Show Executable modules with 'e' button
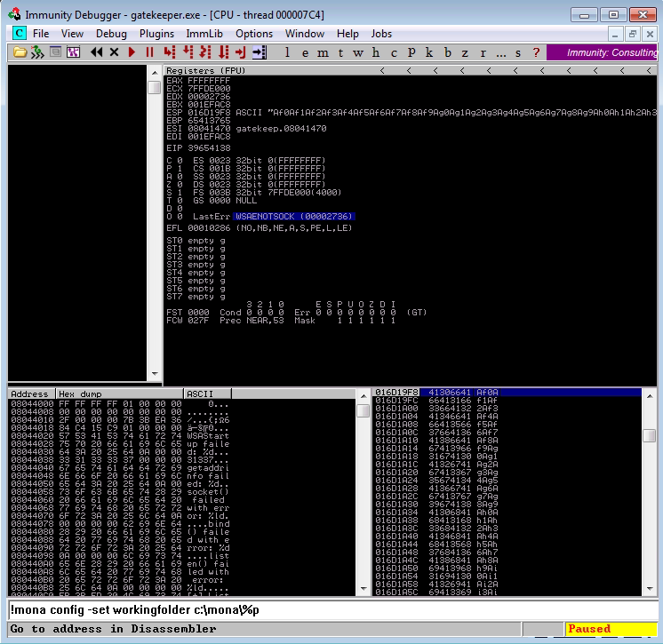663x644 pixels. pos(305,52)
